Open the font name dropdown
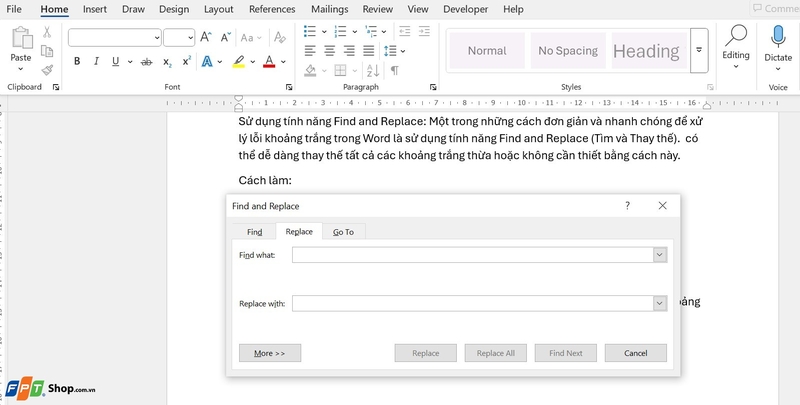This screenshot has width=800, height=405. pyautogui.click(x=157, y=38)
